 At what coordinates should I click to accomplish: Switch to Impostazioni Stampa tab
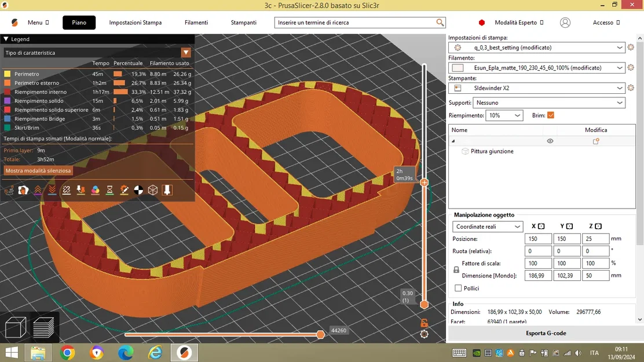[x=135, y=23]
